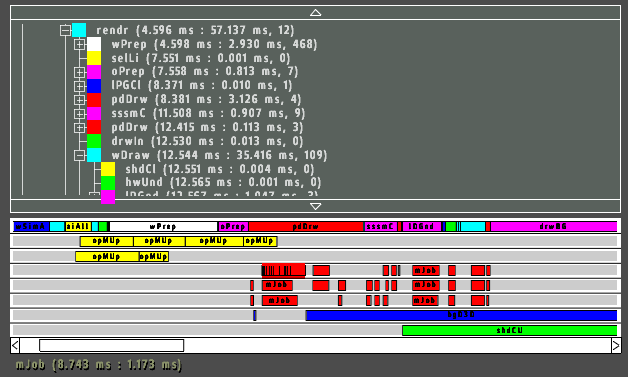Select the drwIn (12.530 ms : 0.013 ms, 0) row
The image size is (628, 377).
[207, 141]
